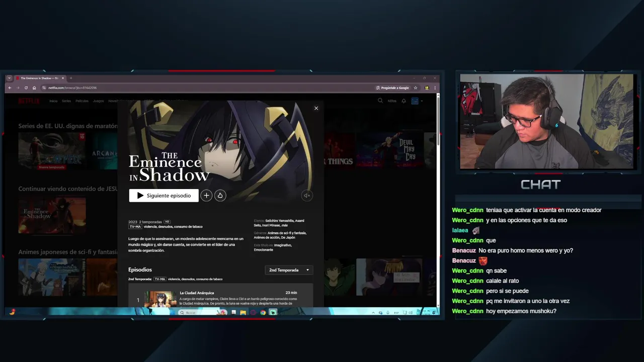Open the Niños profile link
Viewport: 644px width, 362px height.
tap(392, 101)
